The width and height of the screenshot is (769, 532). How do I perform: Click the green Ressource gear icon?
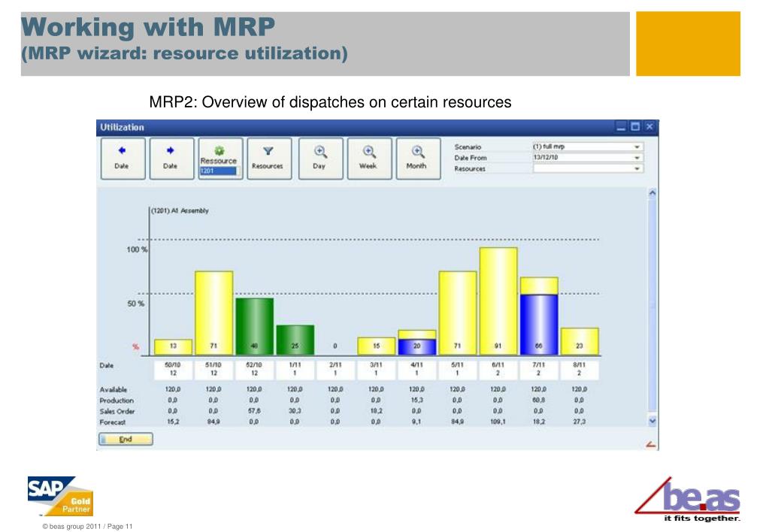pos(219,150)
